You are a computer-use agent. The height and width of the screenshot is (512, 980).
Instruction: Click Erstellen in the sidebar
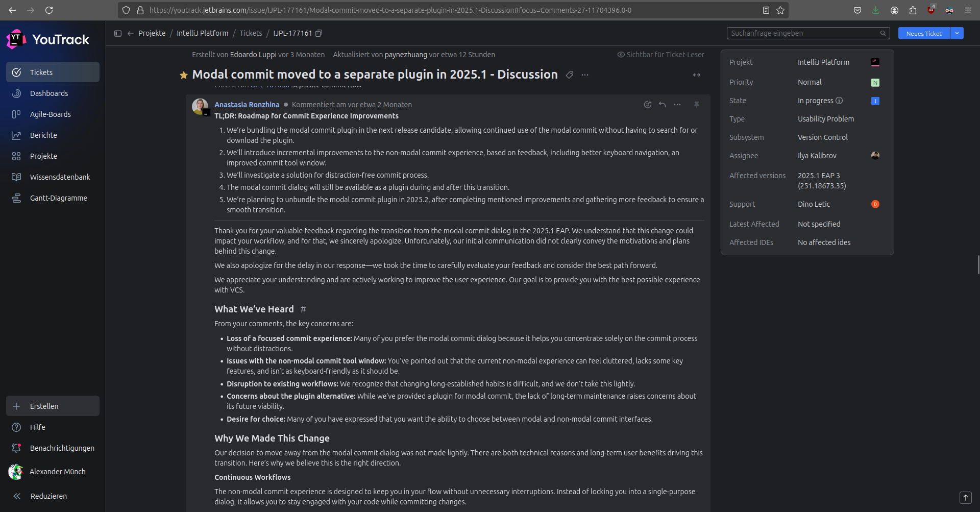pyautogui.click(x=53, y=406)
